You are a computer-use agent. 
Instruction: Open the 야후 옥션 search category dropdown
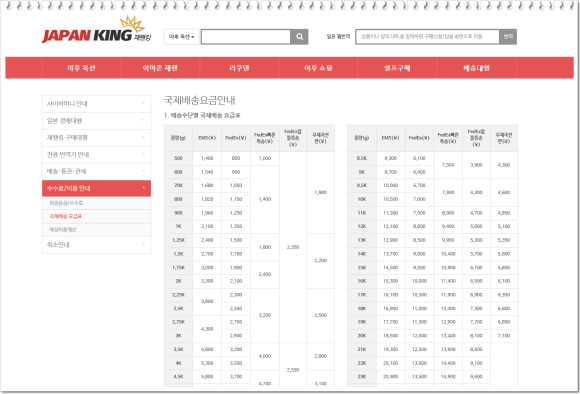(182, 37)
